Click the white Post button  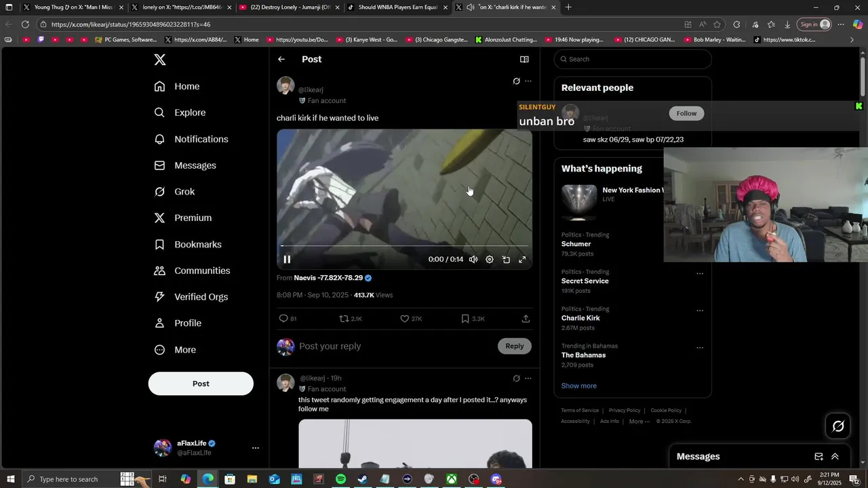click(x=201, y=384)
